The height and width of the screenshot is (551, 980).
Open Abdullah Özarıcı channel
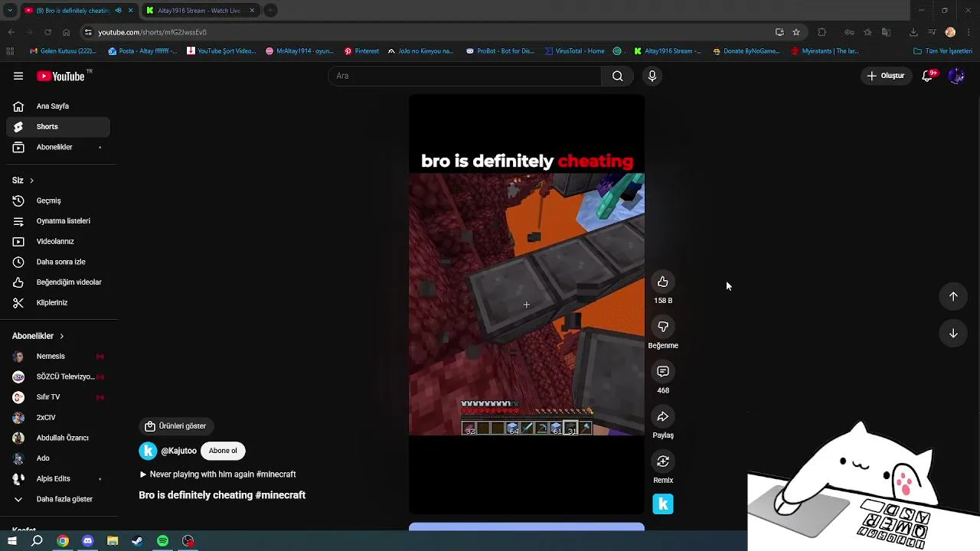coord(58,438)
